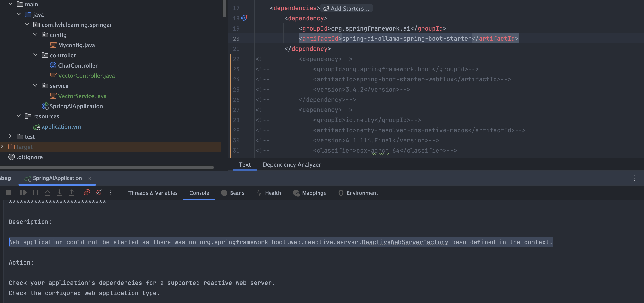644x303 pixels.
Task: Click the Step Out icon
Action: click(72, 193)
